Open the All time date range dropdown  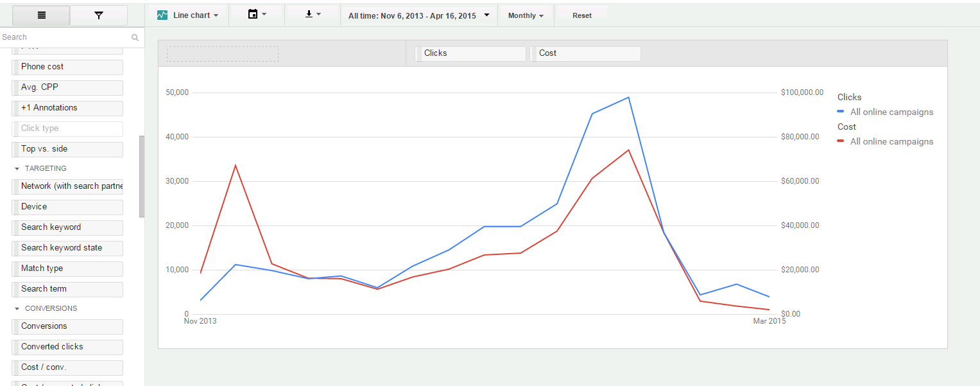pos(418,15)
